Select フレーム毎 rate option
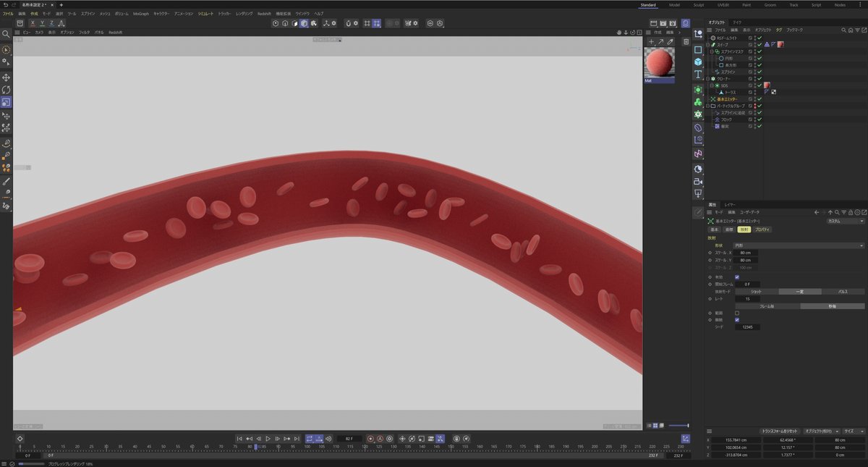The image size is (868, 467). click(x=767, y=306)
